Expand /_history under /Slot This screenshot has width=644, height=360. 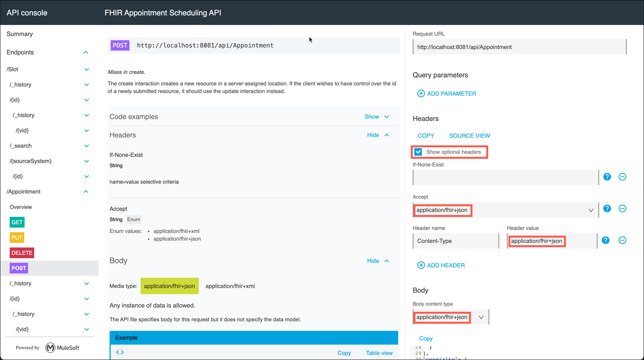[x=87, y=85]
